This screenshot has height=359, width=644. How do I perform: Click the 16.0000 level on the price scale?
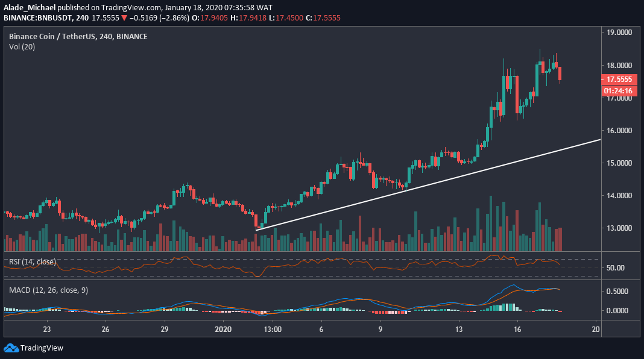click(620, 131)
